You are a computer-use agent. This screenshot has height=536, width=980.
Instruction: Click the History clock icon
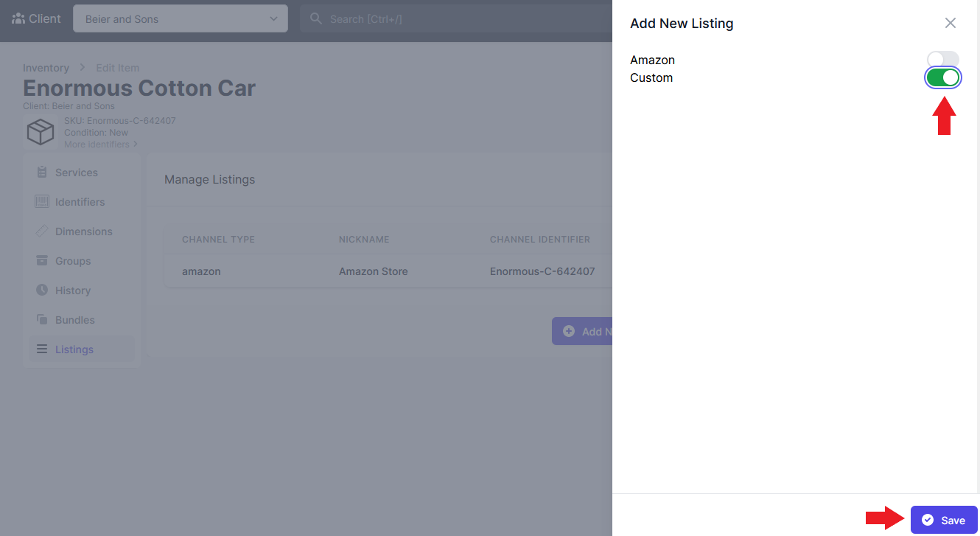point(42,290)
